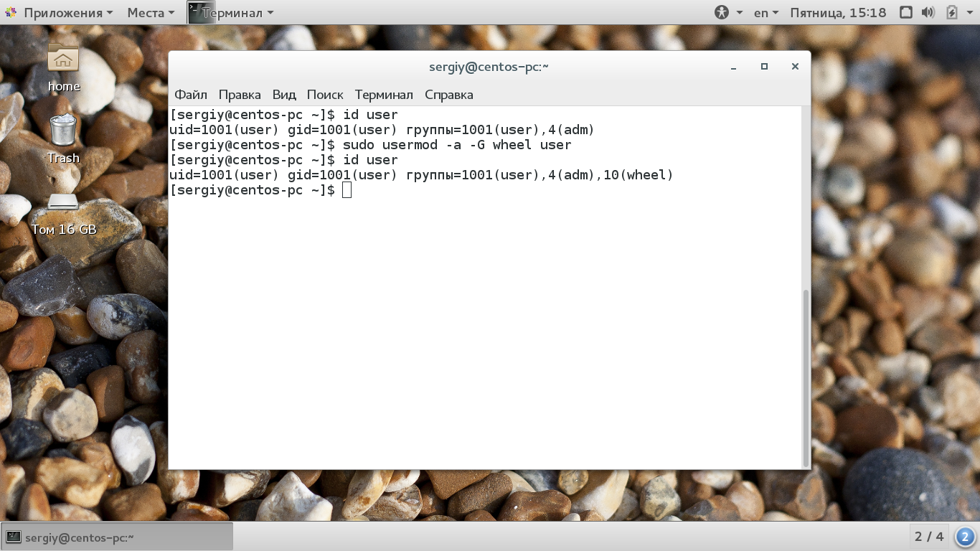Screen dimensions: 980x551
Task: Minimize the terminal window
Action: coord(733,67)
